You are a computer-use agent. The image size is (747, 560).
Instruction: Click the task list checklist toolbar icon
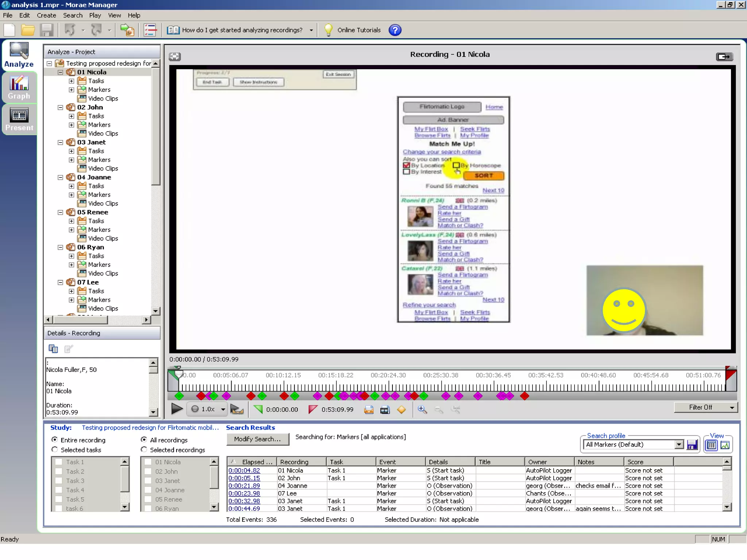pyautogui.click(x=150, y=30)
